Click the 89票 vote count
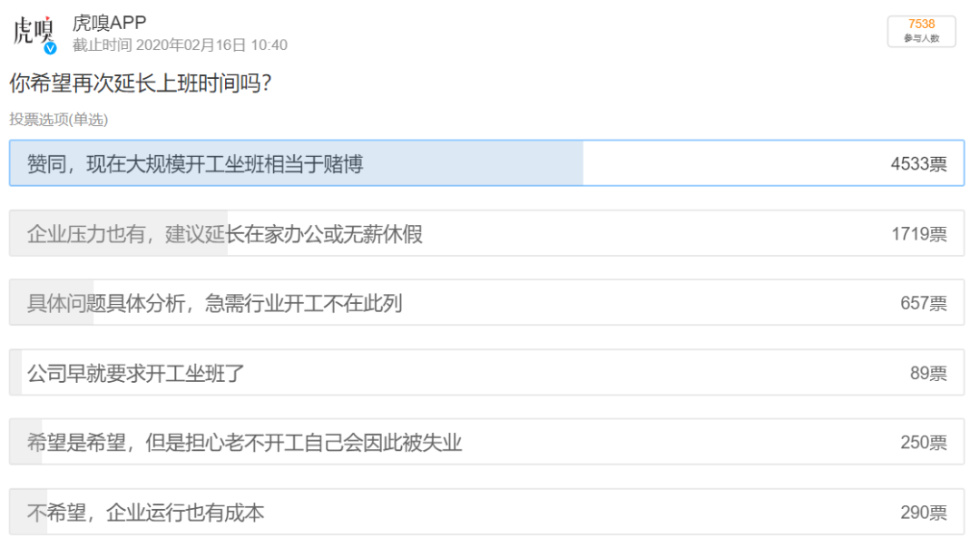This screenshot has height=558, width=980. coord(928,373)
